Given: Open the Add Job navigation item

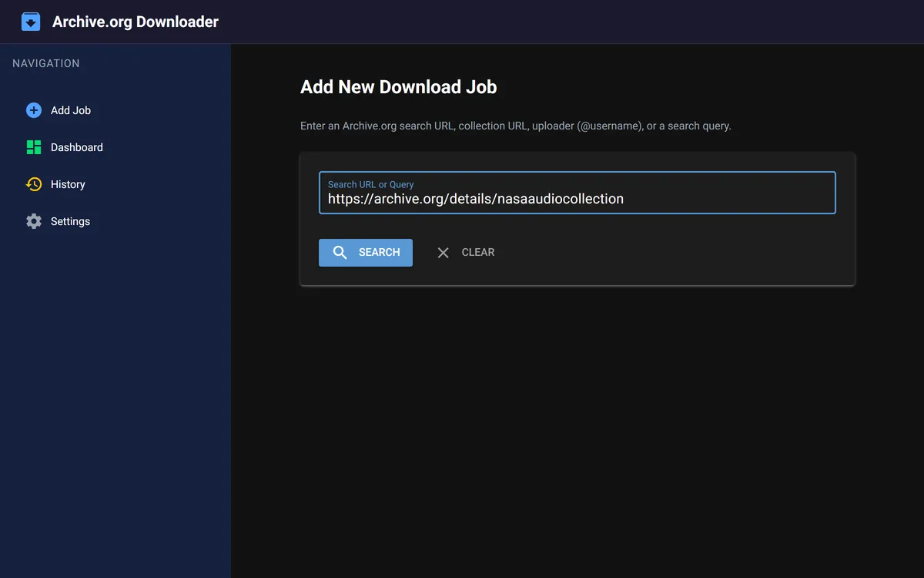Looking at the screenshot, I should click(115, 110).
